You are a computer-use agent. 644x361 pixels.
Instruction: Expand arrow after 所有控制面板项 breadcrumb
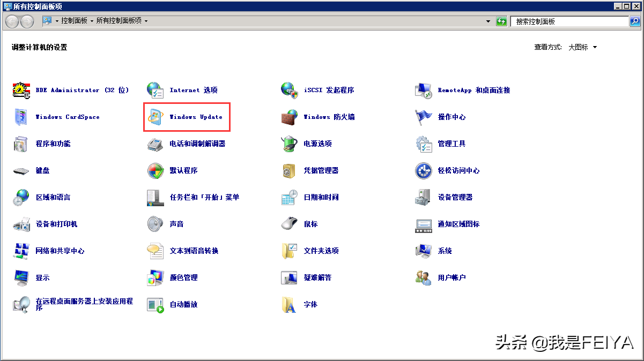[146, 21]
